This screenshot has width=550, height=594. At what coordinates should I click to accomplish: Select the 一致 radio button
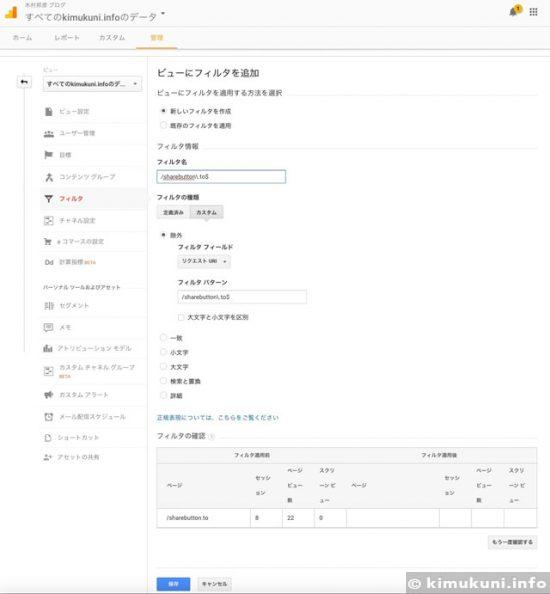point(163,337)
